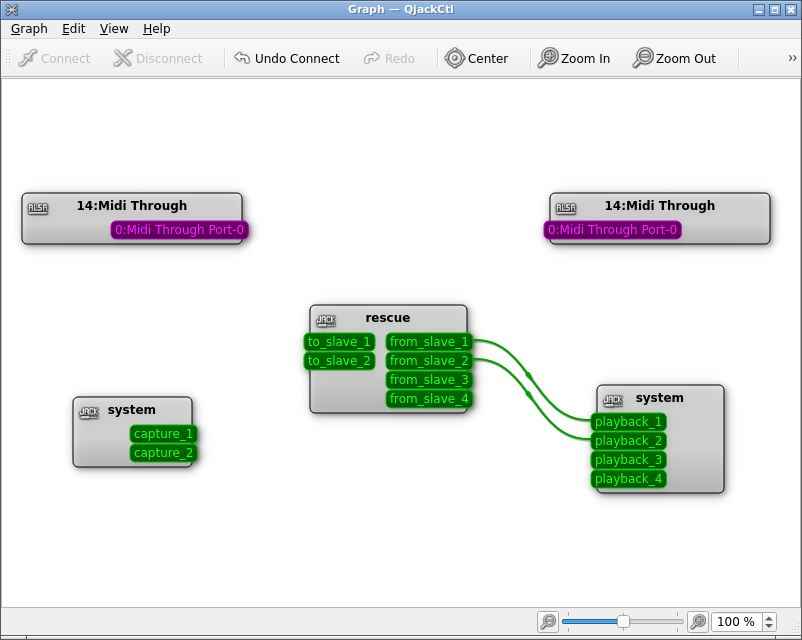The image size is (802, 640).
Task: Click JACK icon on the capture system node
Action: click(x=89, y=412)
